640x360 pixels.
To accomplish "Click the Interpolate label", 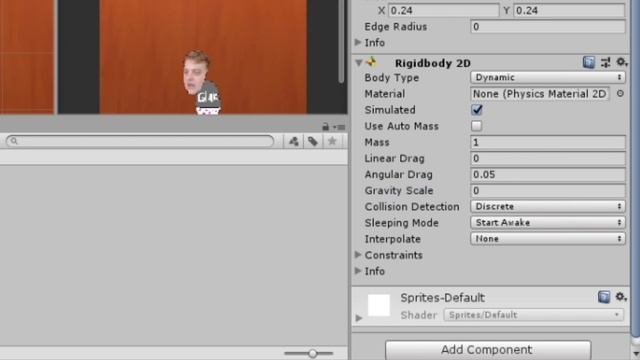I will [392, 239].
